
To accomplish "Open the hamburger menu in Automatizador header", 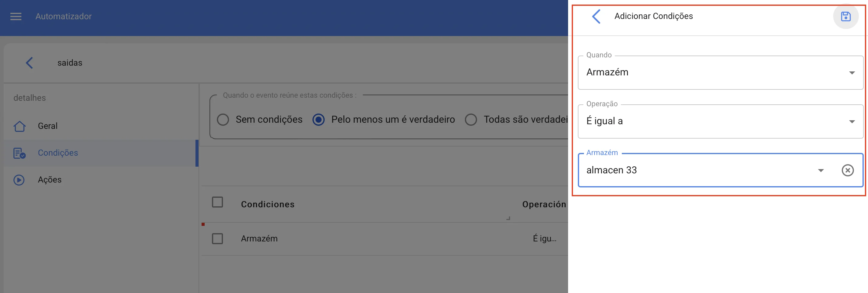I will pos(16,16).
